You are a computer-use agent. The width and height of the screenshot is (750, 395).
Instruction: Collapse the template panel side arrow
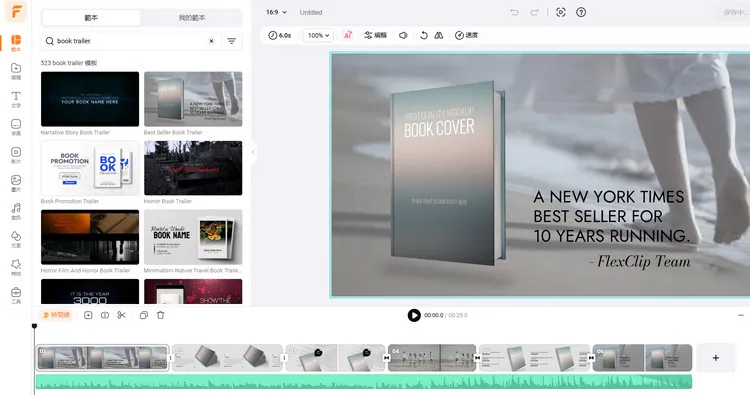tap(253, 153)
